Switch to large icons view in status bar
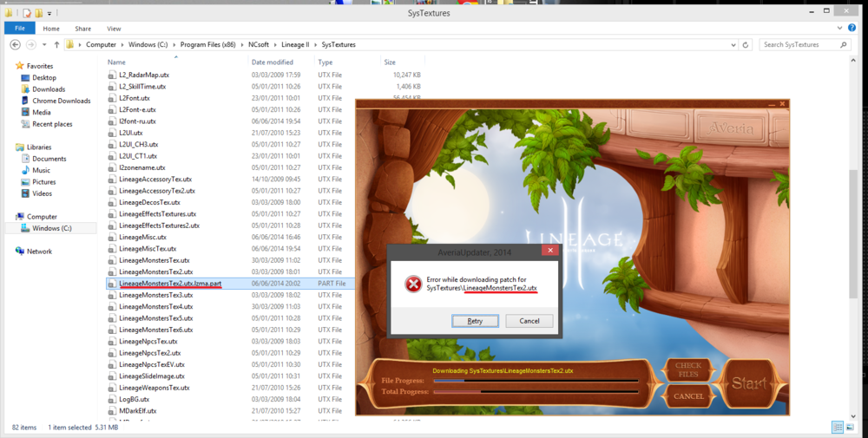Screen dimensions: 868x438 click(x=850, y=428)
